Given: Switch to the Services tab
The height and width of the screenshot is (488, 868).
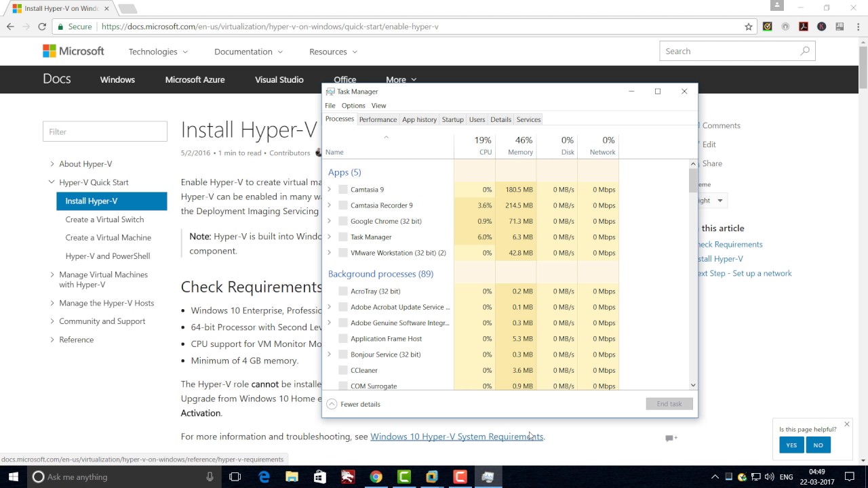Looking at the screenshot, I should 528,119.
